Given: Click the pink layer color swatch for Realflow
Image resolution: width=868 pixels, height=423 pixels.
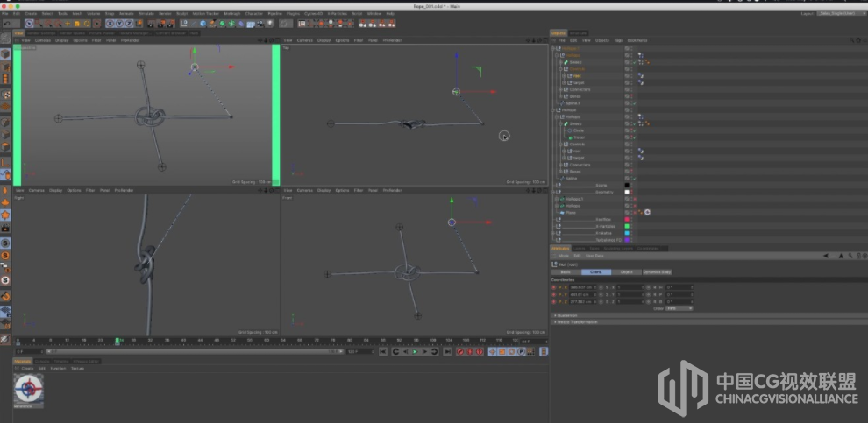Looking at the screenshot, I should [627, 220].
